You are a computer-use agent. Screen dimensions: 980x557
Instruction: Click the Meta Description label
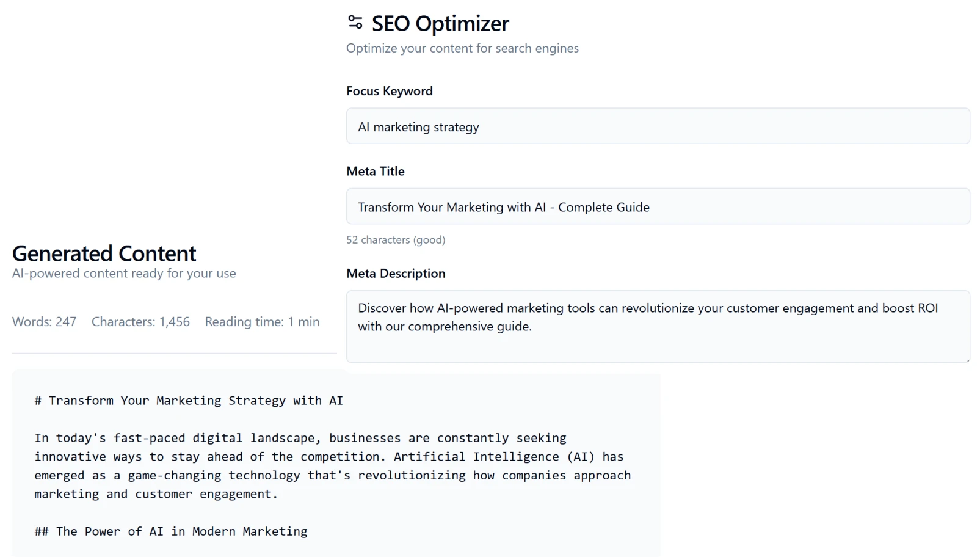(396, 273)
